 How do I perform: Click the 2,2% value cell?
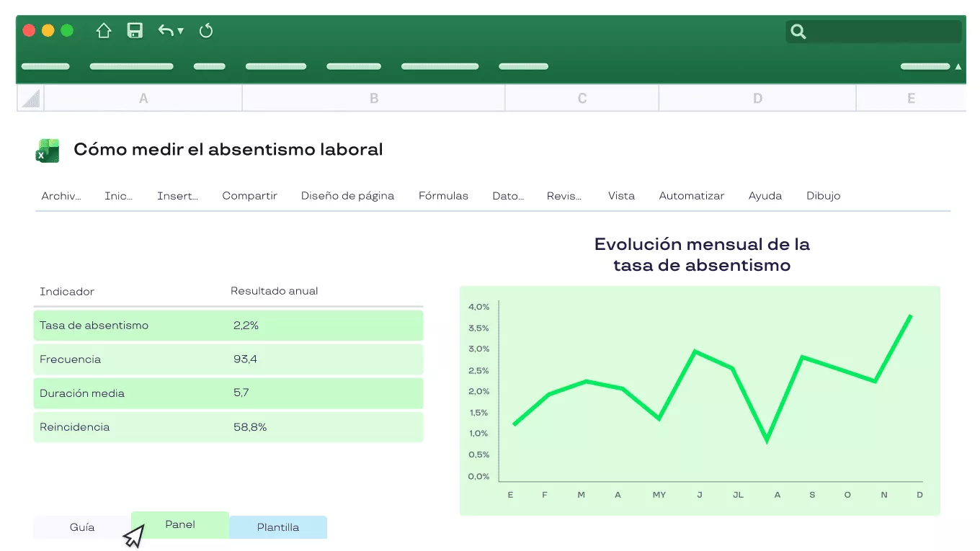[x=246, y=326]
